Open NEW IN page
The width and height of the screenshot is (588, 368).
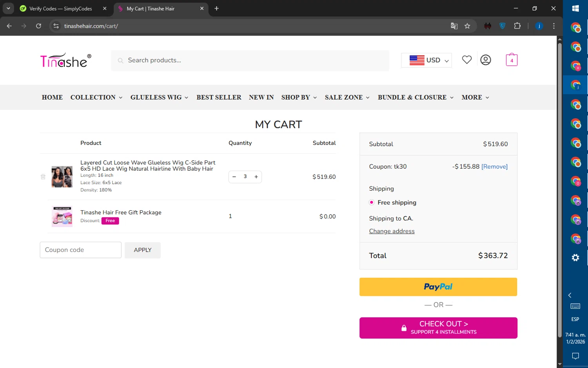click(261, 97)
